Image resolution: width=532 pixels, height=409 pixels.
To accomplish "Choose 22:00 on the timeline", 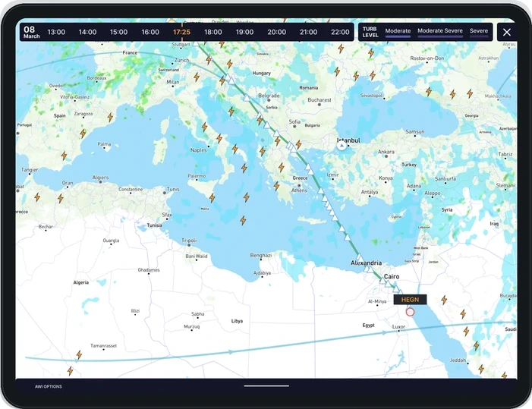I will [340, 32].
